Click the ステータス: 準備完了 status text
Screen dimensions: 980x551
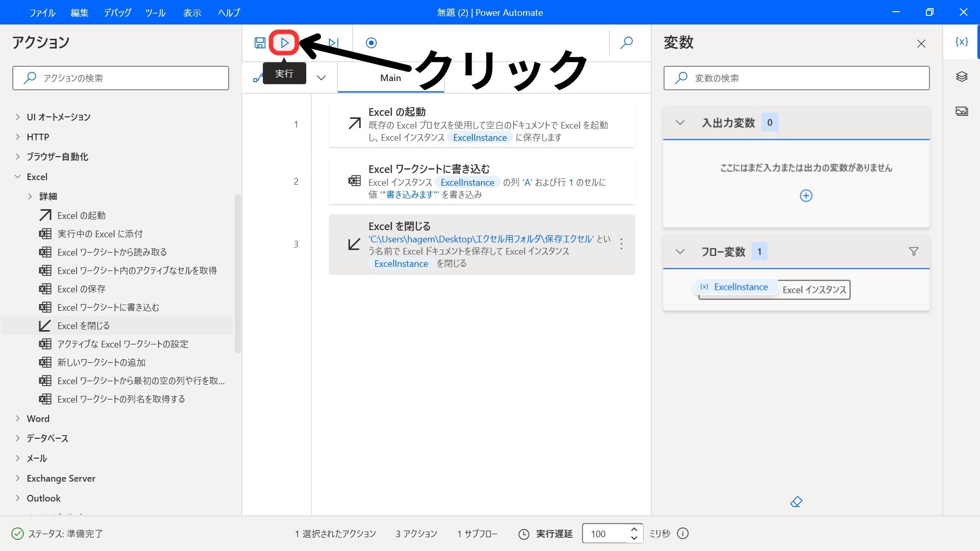[65, 534]
